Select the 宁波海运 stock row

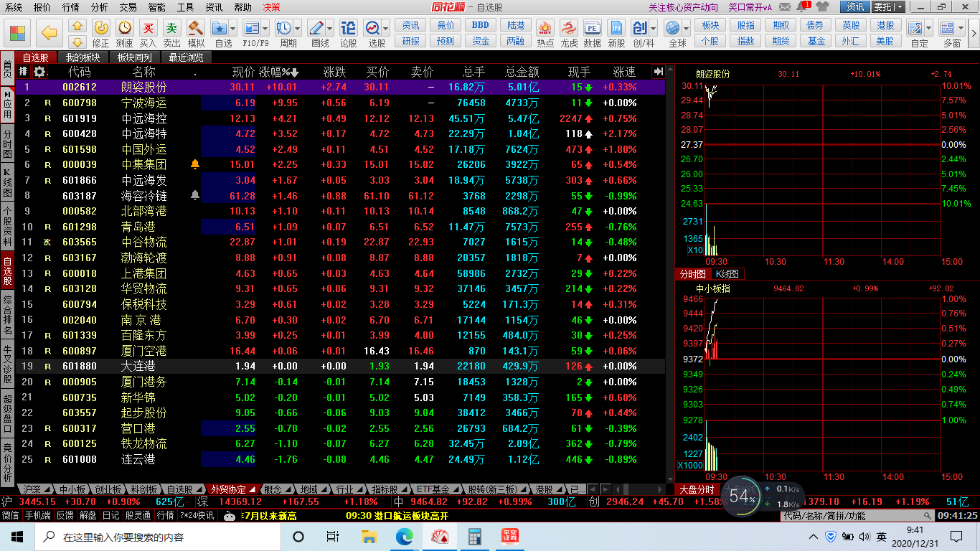[x=340, y=103]
